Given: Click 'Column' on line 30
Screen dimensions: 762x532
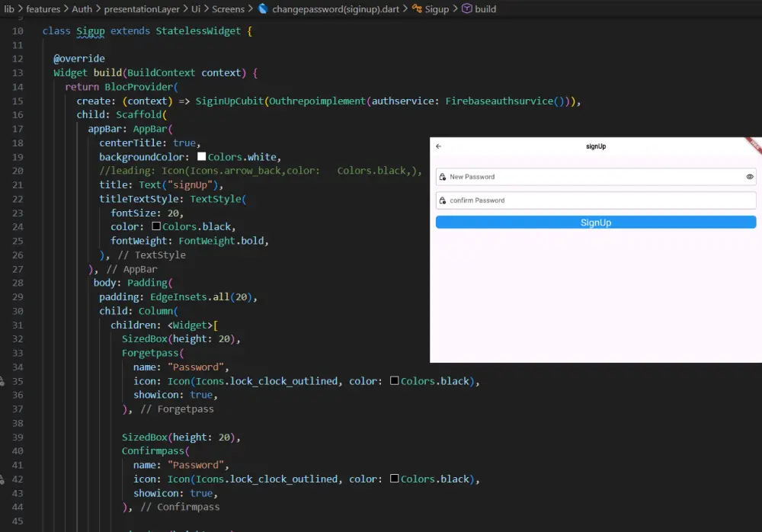Looking at the screenshot, I should click(155, 311).
